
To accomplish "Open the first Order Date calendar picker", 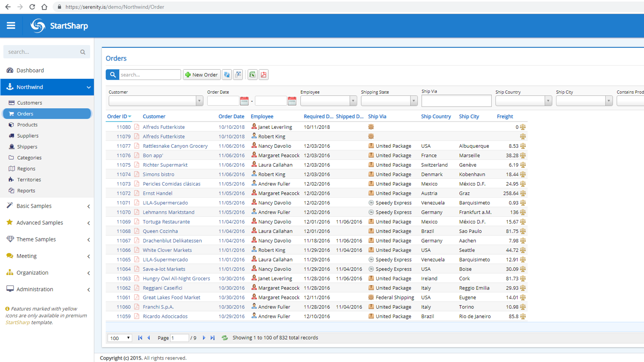I will (x=244, y=101).
